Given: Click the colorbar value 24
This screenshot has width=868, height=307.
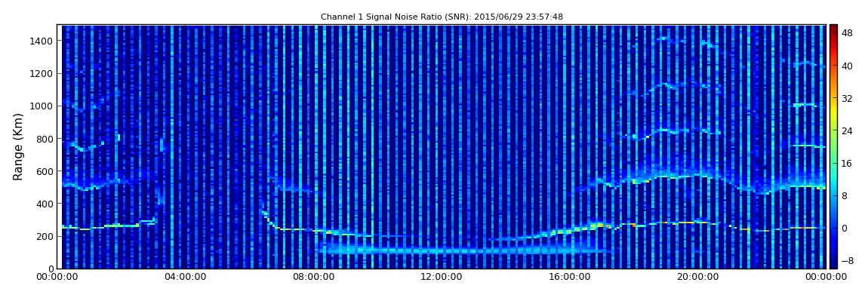Looking at the screenshot, I should pyautogui.click(x=847, y=131).
